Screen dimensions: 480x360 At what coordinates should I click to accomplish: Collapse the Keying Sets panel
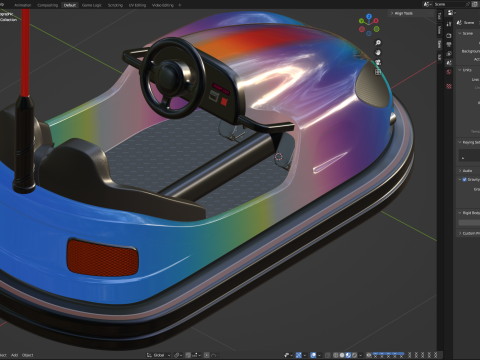click(x=460, y=142)
